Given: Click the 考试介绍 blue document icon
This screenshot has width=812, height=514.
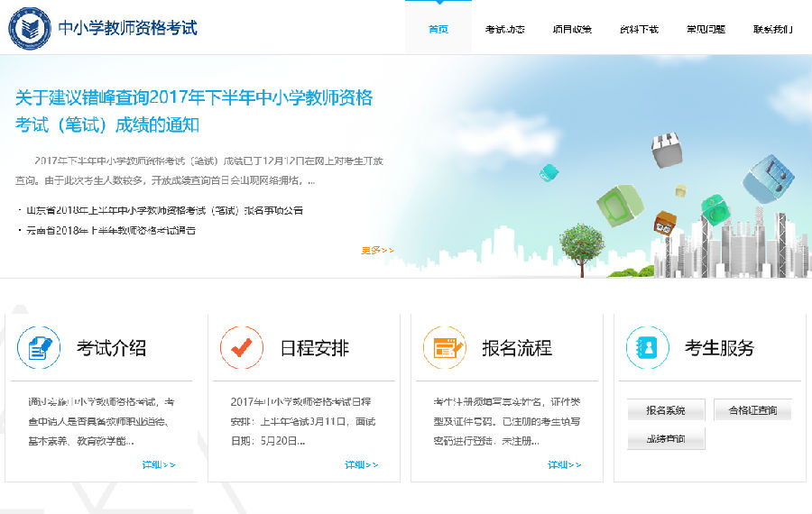Looking at the screenshot, I should pyautogui.click(x=39, y=348).
